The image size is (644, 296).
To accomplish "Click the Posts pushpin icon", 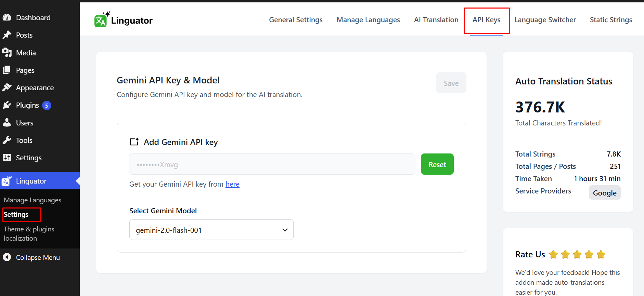I will [x=7, y=35].
